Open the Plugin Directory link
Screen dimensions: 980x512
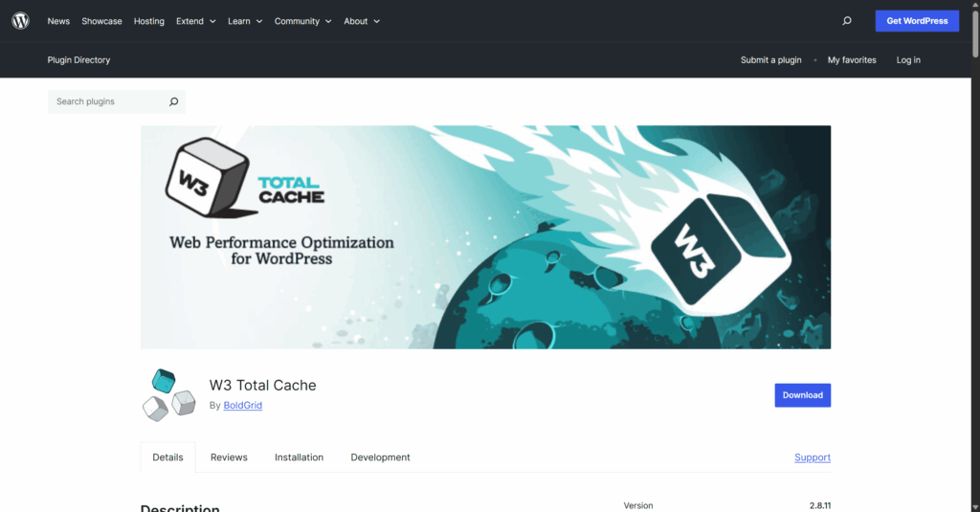[78, 60]
